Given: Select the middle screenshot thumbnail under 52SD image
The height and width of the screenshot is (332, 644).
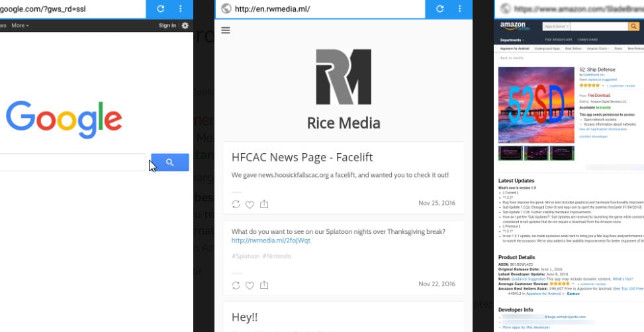Looking at the screenshot, I should coord(536,153).
